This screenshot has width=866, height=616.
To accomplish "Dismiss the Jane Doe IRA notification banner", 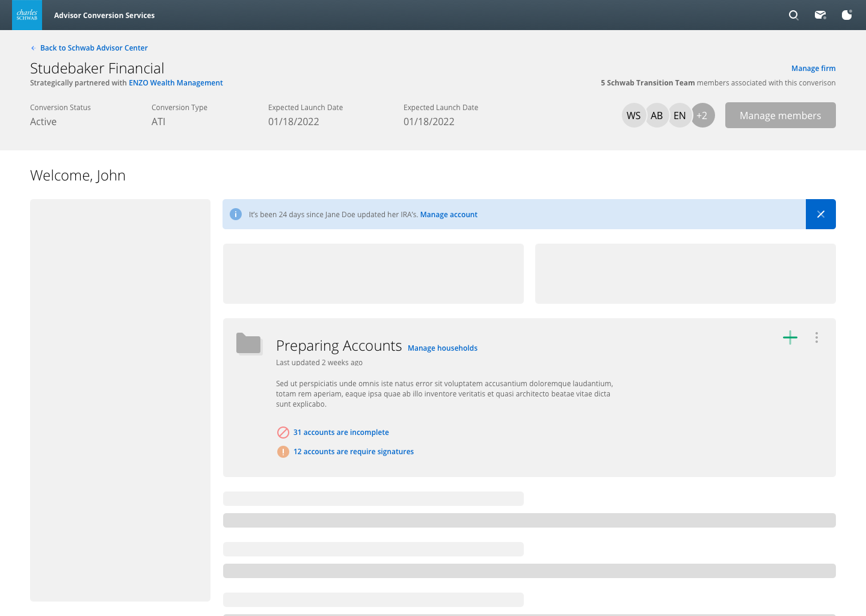I will [820, 214].
